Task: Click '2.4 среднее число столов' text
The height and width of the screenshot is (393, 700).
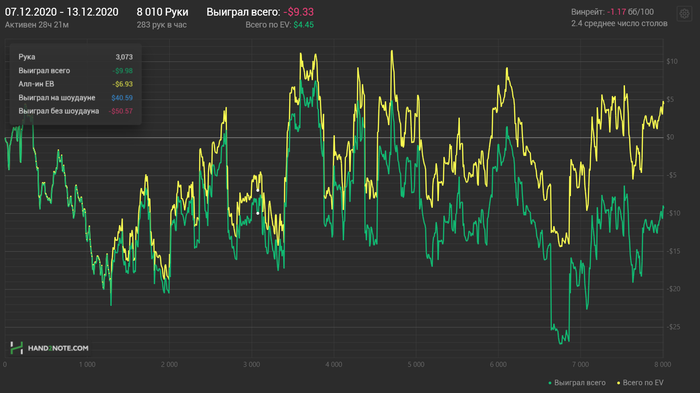Action: [x=619, y=23]
